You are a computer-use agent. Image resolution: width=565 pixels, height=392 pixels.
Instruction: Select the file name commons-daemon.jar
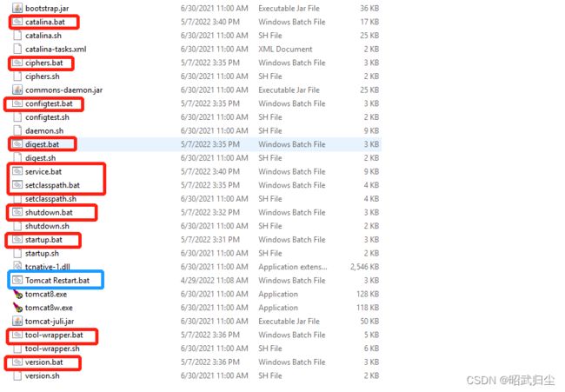(x=63, y=90)
